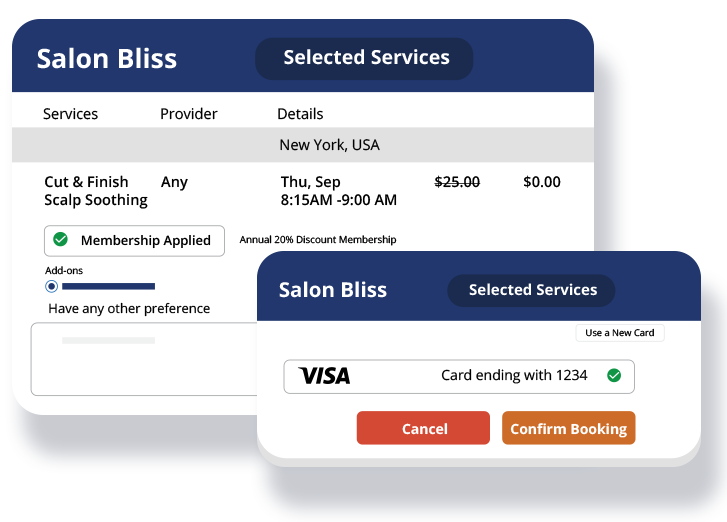
Task: Click the Add-ons blue progress bar
Action: coord(108,286)
